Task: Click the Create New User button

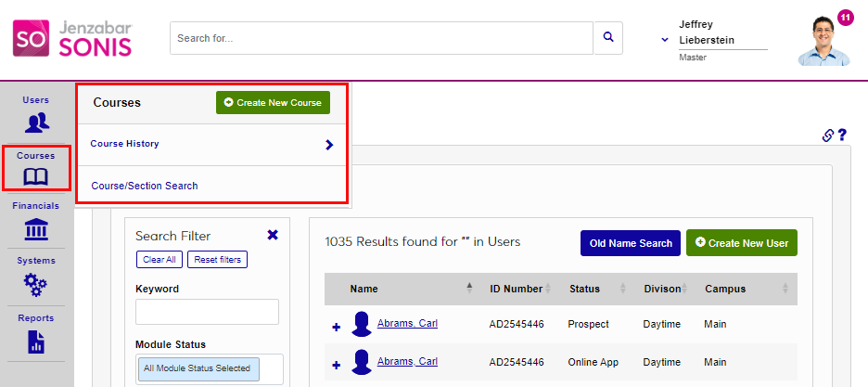Action: (x=742, y=243)
